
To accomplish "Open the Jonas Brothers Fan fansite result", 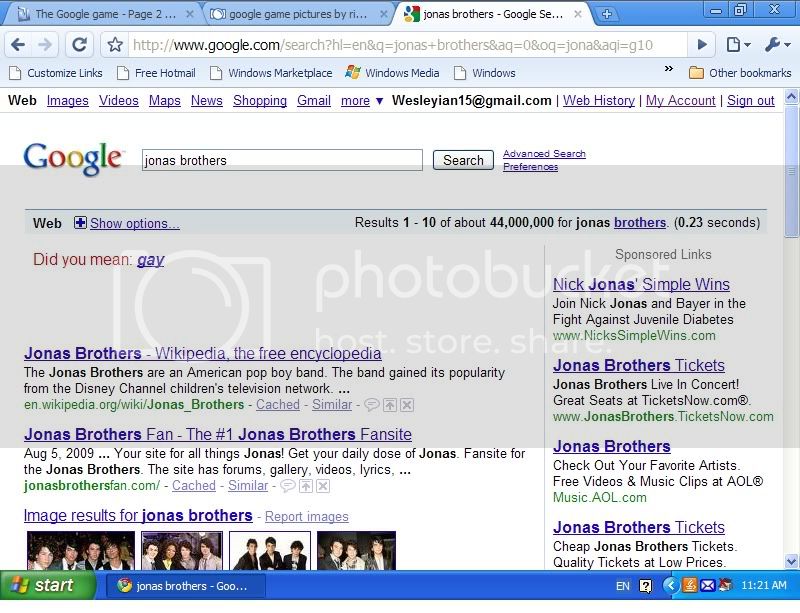I will pos(218,434).
